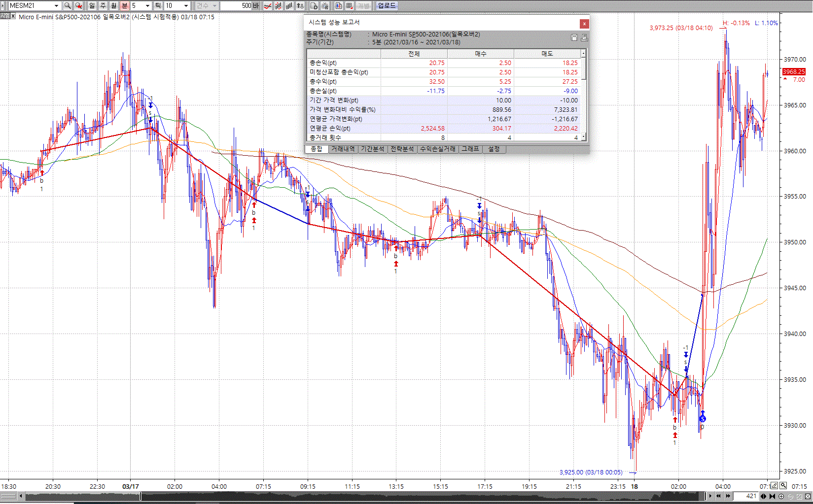Click the magnifier search icon beside symbol box

pos(68,5)
